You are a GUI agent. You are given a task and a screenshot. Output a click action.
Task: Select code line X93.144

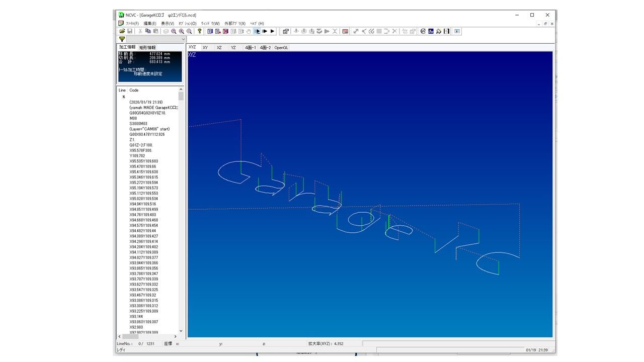[x=136, y=316]
